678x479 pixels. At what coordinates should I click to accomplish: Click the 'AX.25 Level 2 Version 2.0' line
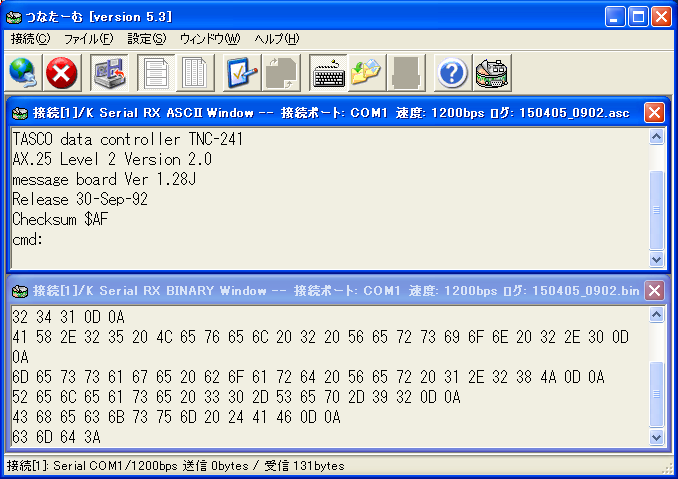112,160
